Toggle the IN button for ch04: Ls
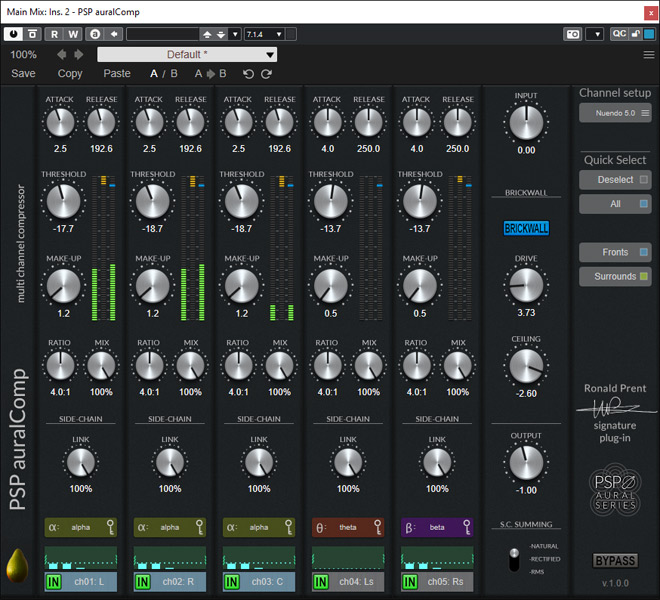Image resolution: width=660 pixels, height=600 pixels. click(x=321, y=581)
